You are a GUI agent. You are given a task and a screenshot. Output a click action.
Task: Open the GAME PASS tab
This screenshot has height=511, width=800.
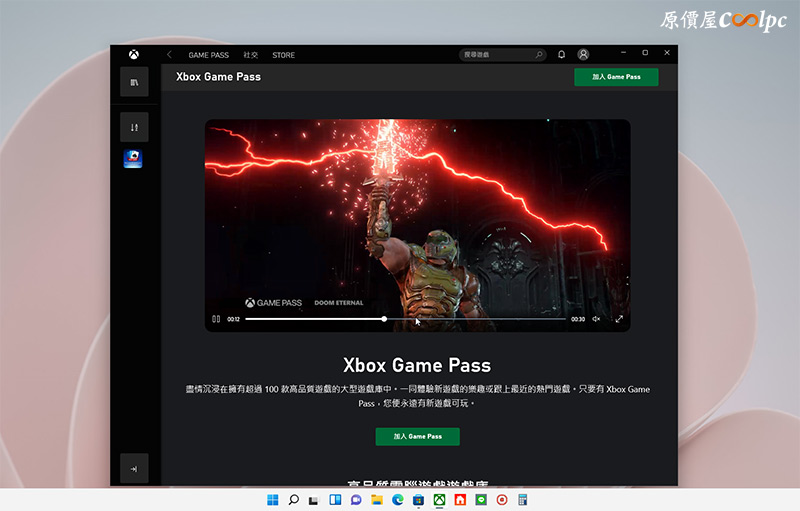209,55
